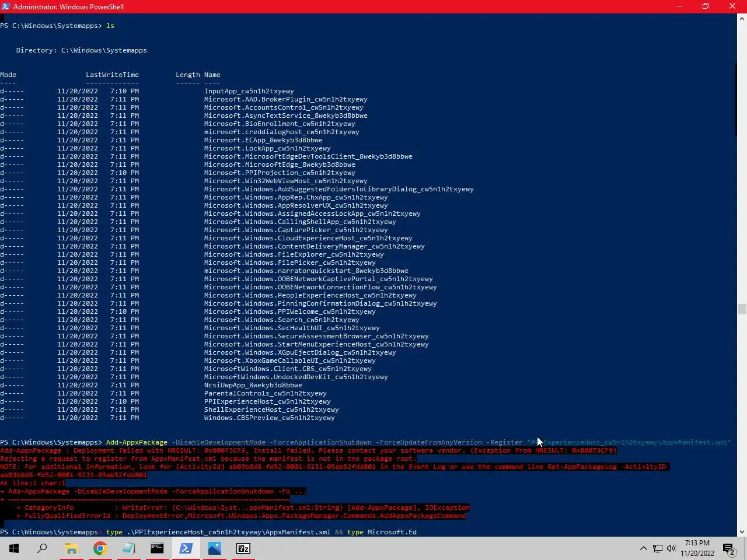This screenshot has height=560, width=747.
Task: Click AddSuggestedFoldersToLibraryDialog entry
Action: click(x=339, y=189)
